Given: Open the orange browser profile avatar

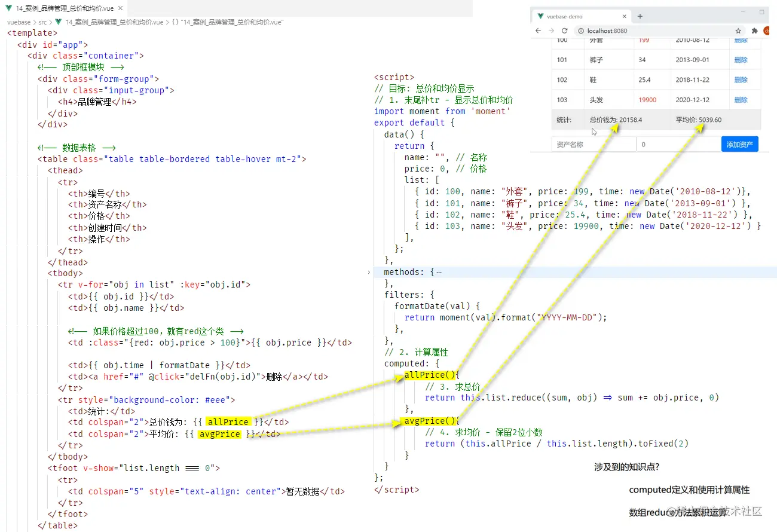Looking at the screenshot, I should [766, 30].
